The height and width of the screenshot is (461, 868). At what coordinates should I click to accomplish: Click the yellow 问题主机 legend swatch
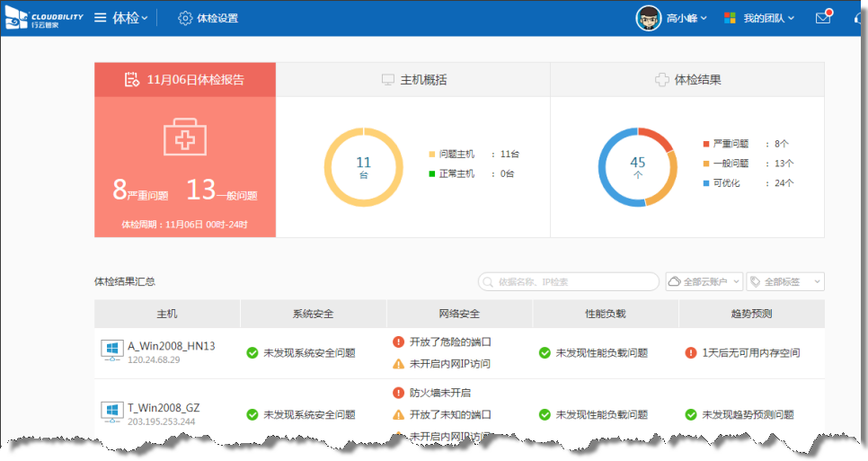432,154
